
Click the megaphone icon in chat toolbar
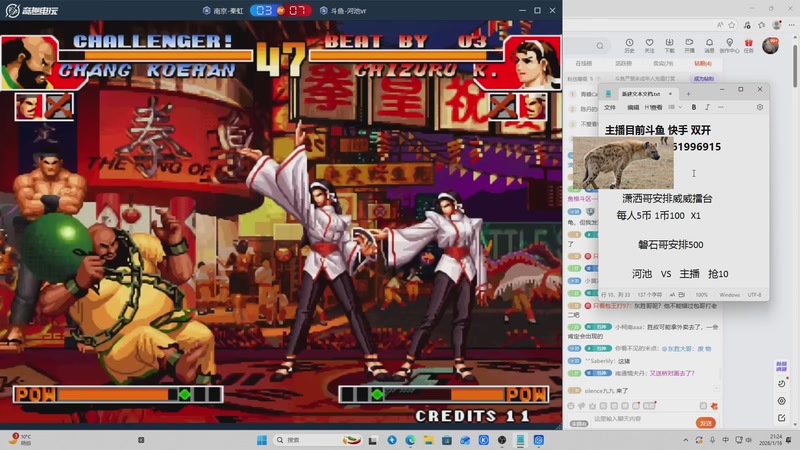tap(582, 406)
